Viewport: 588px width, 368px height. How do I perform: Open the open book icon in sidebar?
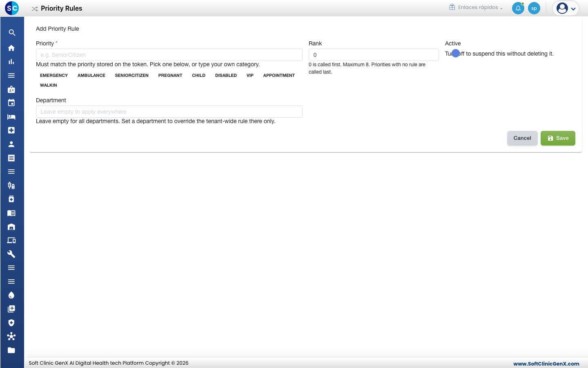click(11, 213)
